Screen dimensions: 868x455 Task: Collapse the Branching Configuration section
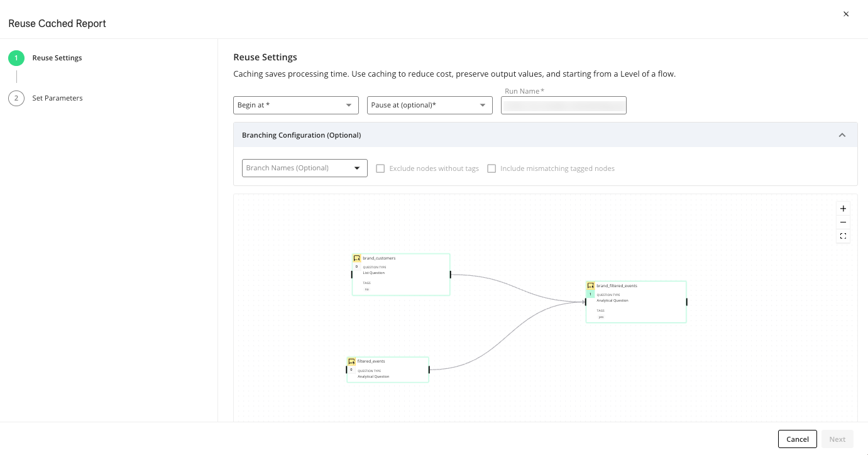pos(842,134)
